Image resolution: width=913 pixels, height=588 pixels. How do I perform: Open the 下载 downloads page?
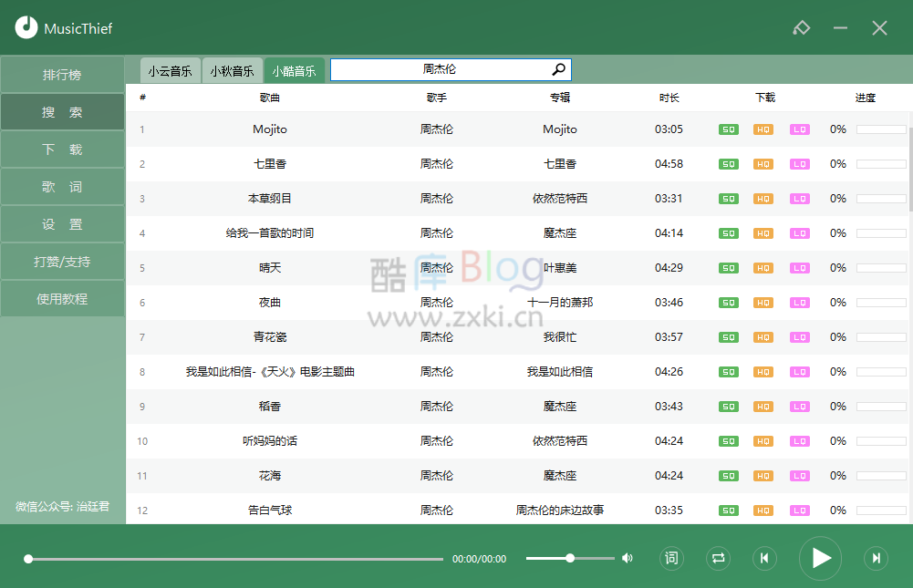[62, 149]
